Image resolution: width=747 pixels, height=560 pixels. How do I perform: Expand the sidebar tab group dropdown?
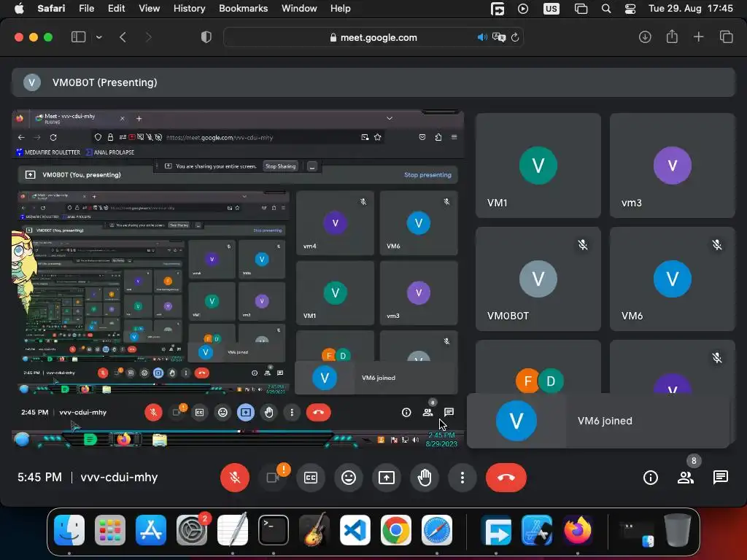pos(98,37)
